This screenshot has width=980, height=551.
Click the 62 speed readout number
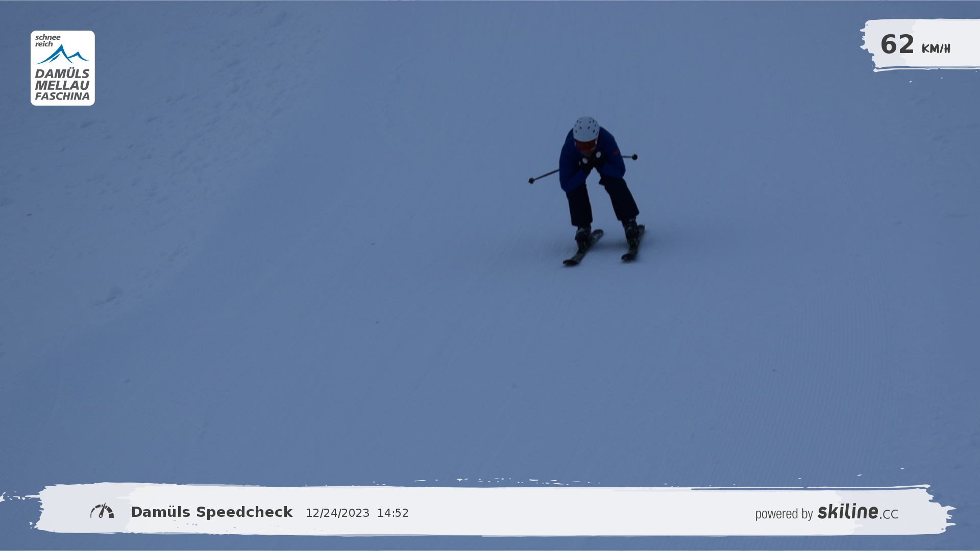point(897,44)
